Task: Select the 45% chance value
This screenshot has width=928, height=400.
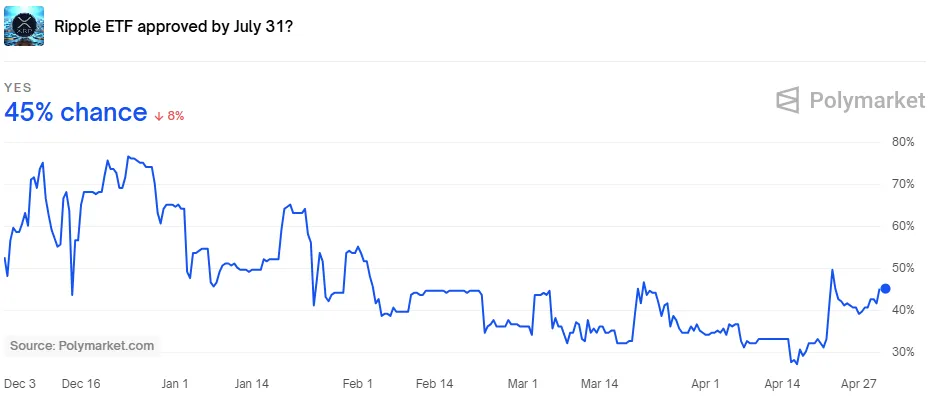Action: click(x=76, y=113)
